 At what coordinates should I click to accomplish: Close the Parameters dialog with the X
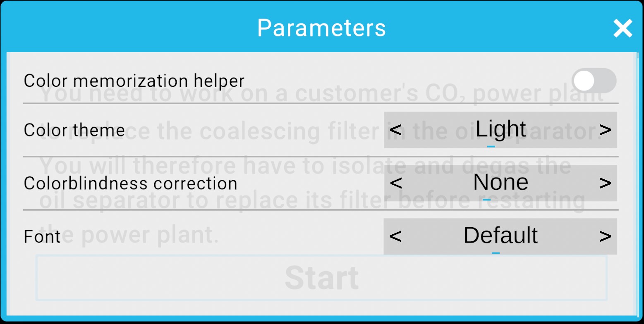click(622, 28)
